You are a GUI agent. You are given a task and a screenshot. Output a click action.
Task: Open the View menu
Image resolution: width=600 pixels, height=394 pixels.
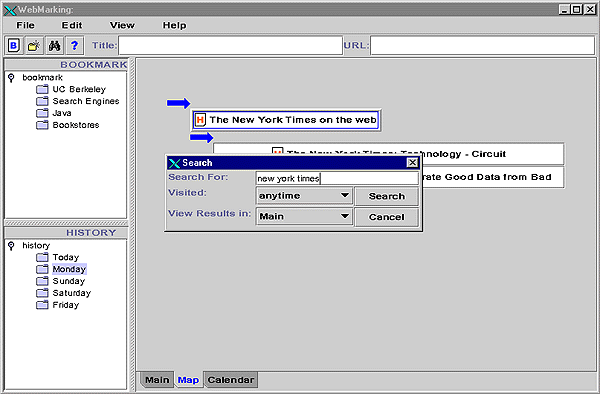(x=122, y=25)
